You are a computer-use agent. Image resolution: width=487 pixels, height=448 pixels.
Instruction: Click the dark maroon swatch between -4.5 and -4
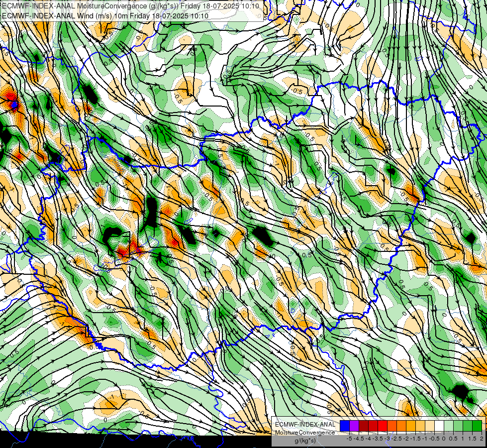364,426
